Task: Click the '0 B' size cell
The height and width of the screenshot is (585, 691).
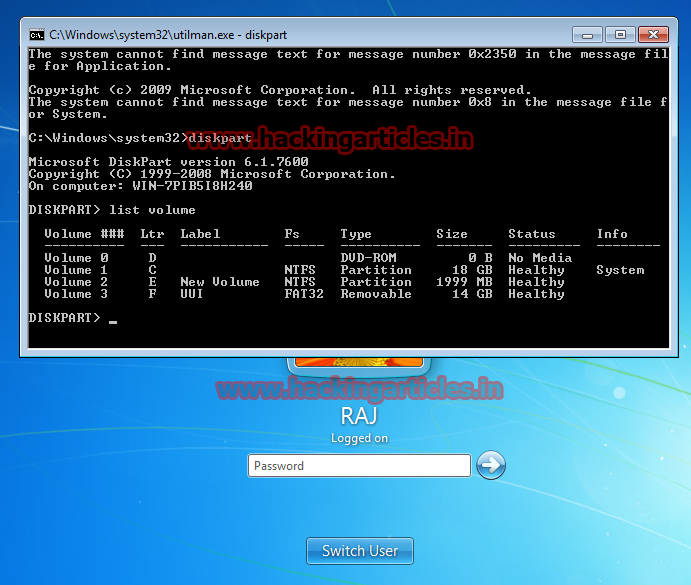Action: [x=480, y=257]
